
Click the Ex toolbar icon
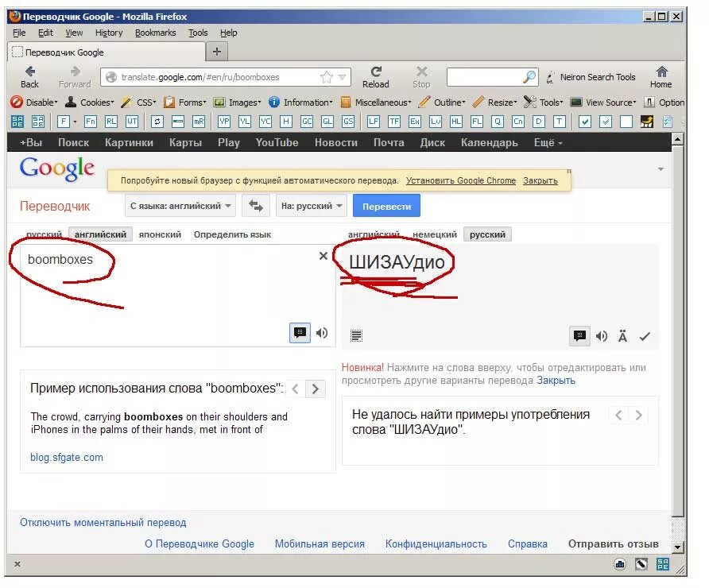[415, 122]
